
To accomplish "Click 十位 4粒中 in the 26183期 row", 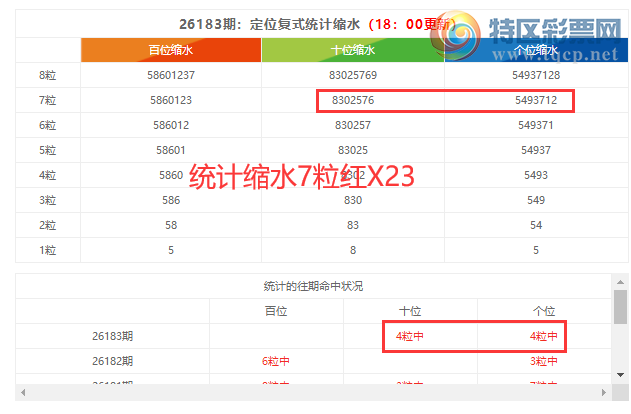I will coord(410,336).
